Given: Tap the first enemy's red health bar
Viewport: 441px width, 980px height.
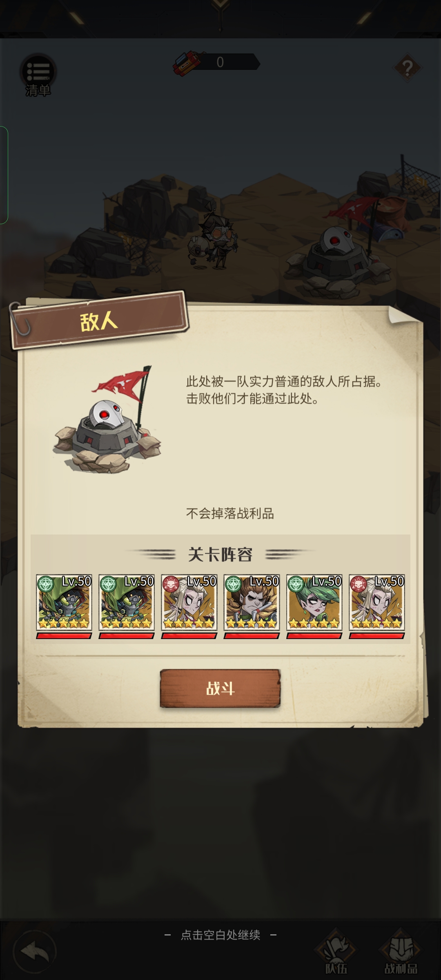Looking at the screenshot, I should tap(64, 636).
